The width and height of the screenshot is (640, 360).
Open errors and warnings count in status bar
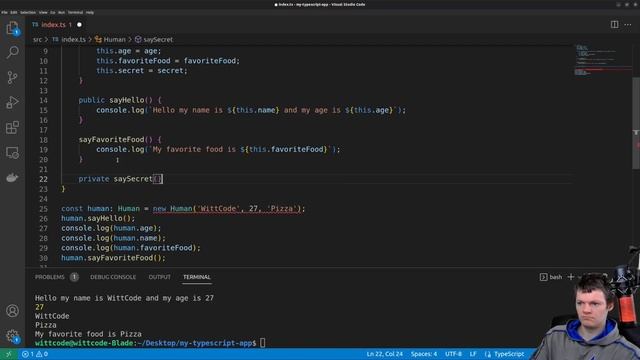(x=35, y=354)
